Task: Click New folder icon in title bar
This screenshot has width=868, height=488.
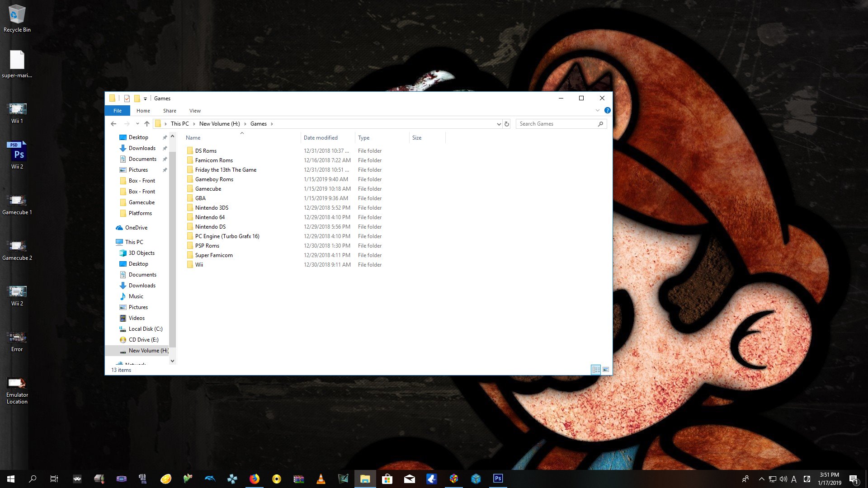Action: click(x=137, y=99)
